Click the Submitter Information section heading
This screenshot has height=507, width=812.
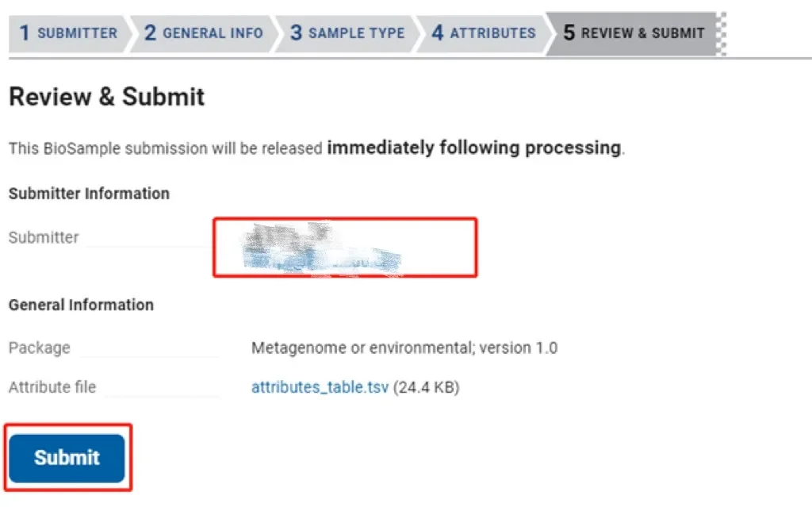[89, 194]
